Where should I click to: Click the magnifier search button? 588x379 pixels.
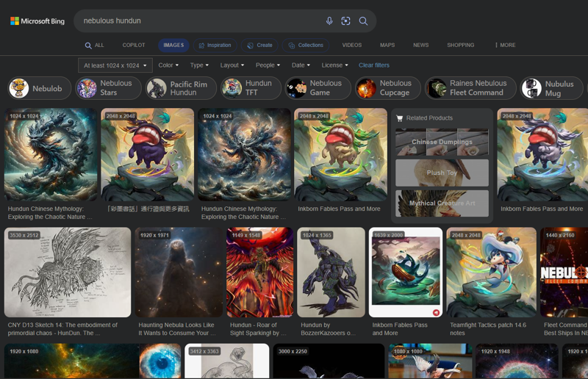click(x=363, y=21)
